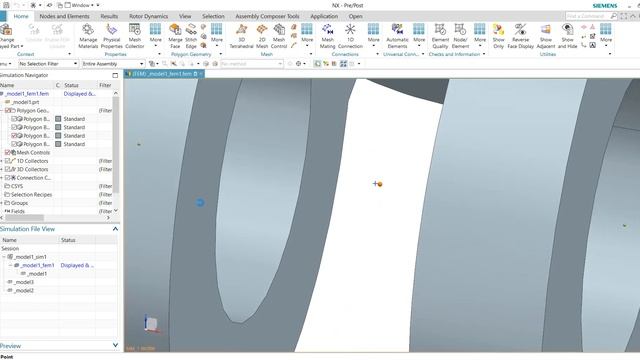
Task: Open the Entire Assembly scope dropdown
Action: (113, 64)
